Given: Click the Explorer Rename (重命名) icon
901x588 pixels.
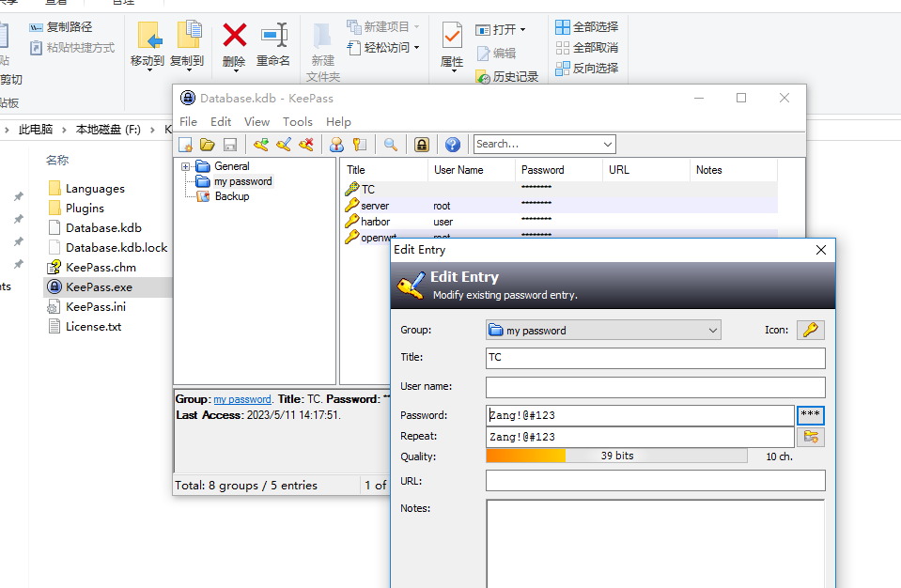Looking at the screenshot, I should 273,45.
